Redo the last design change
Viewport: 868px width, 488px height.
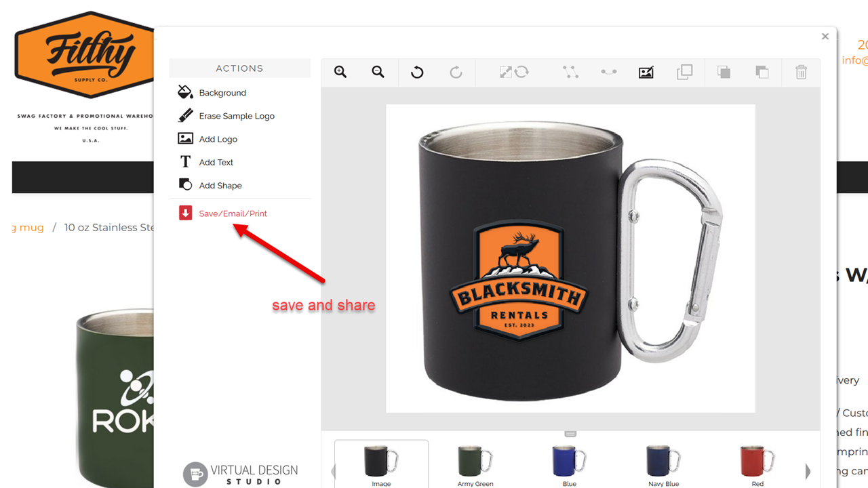point(456,72)
